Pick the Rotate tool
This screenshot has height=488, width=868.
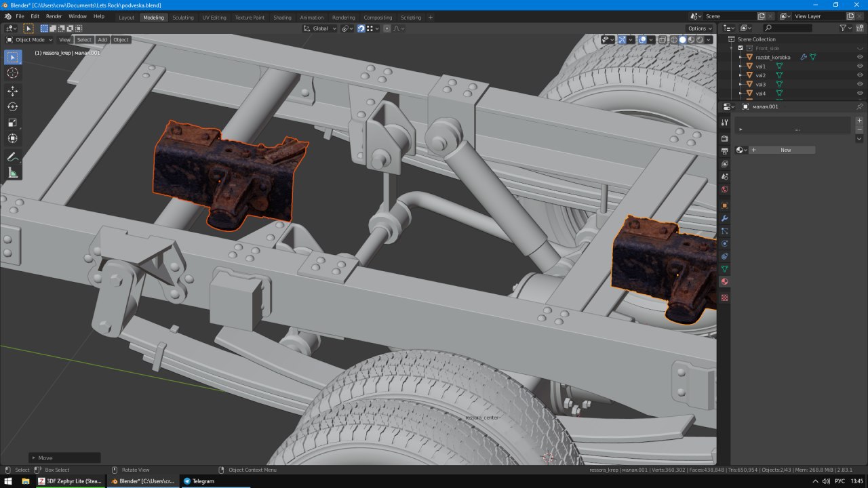pos(13,106)
